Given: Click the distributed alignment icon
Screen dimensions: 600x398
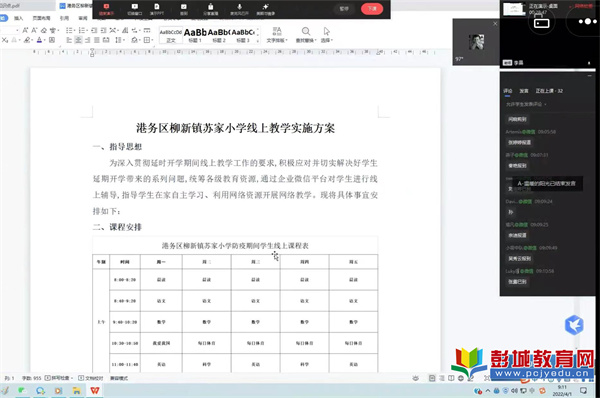Looking at the screenshot, I should pyautogui.click(x=106, y=40).
